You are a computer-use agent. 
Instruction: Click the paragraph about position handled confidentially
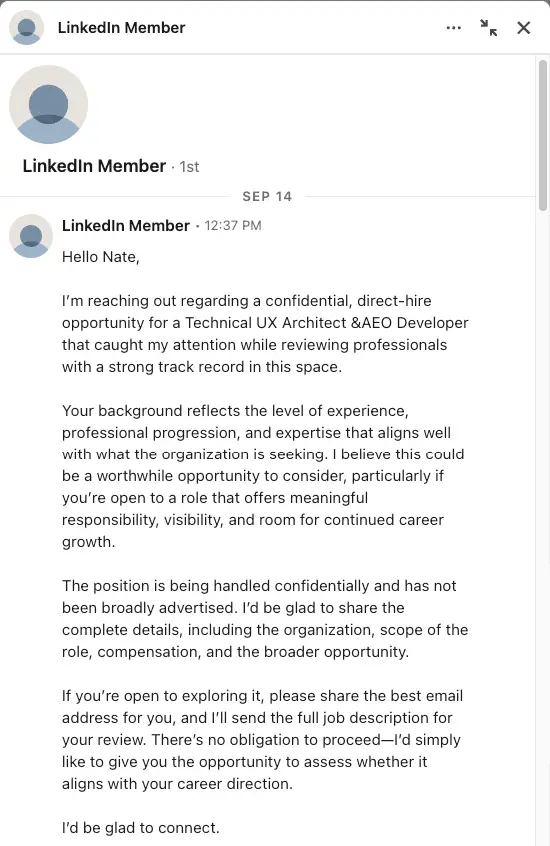[x=265, y=619]
